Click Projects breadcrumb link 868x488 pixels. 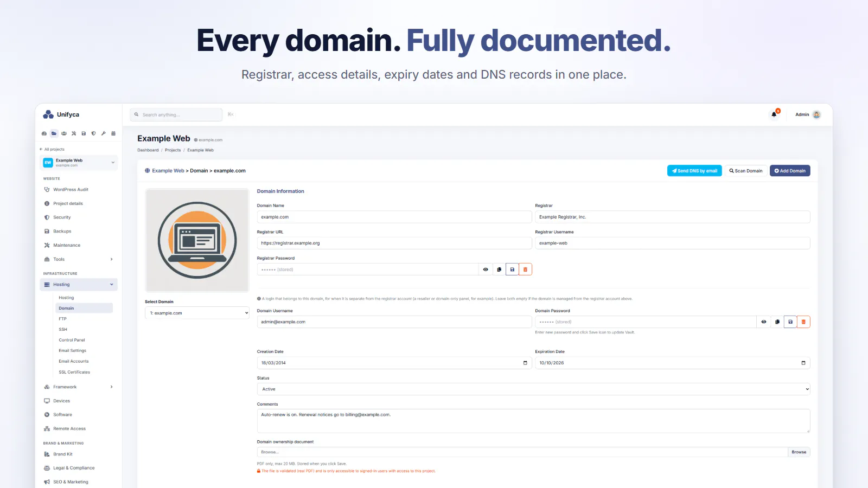tap(173, 150)
